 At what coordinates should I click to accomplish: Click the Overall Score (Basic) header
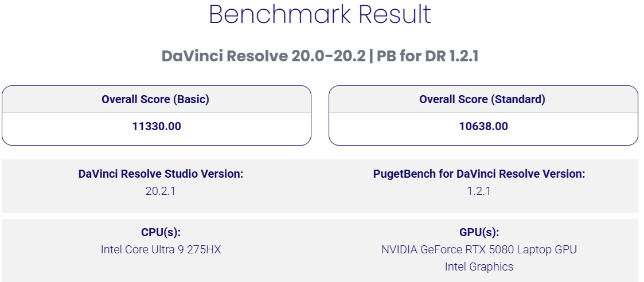tap(155, 99)
